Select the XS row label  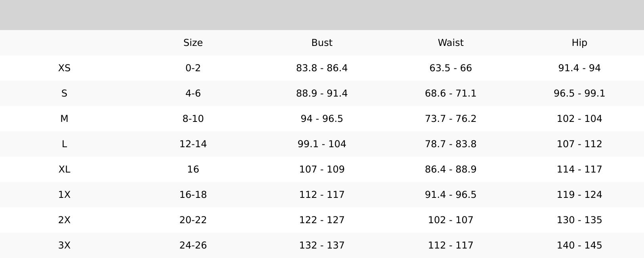click(x=64, y=68)
